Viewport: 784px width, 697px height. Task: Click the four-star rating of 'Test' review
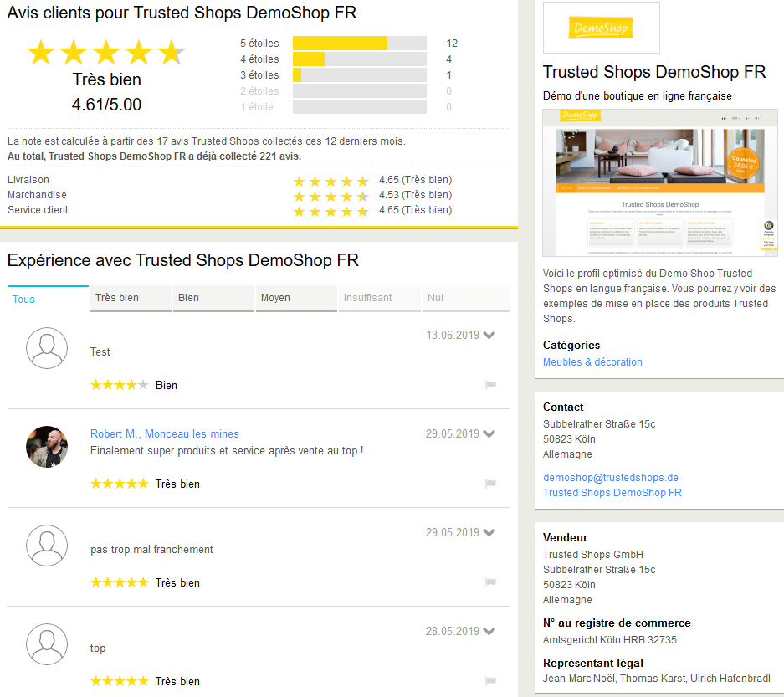120,385
